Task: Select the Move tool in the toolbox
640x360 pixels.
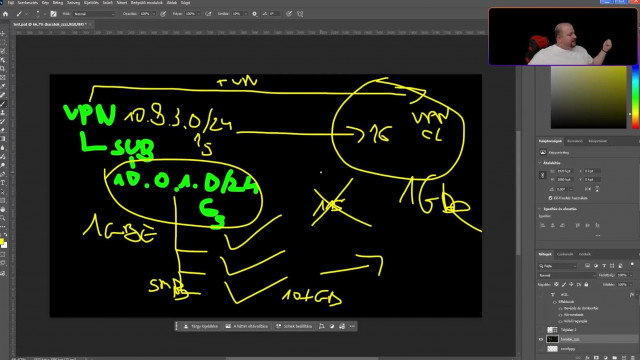Action: click(x=3, y=33)
